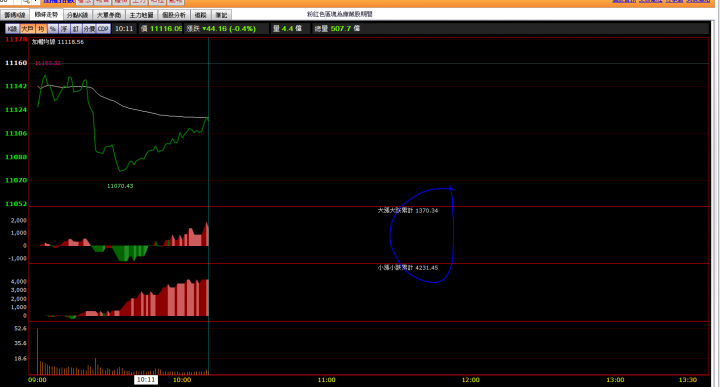Click the 加權均線 11118.56 label
The height and width of the screenshot is (387, 720).
[x=58, y=42]
